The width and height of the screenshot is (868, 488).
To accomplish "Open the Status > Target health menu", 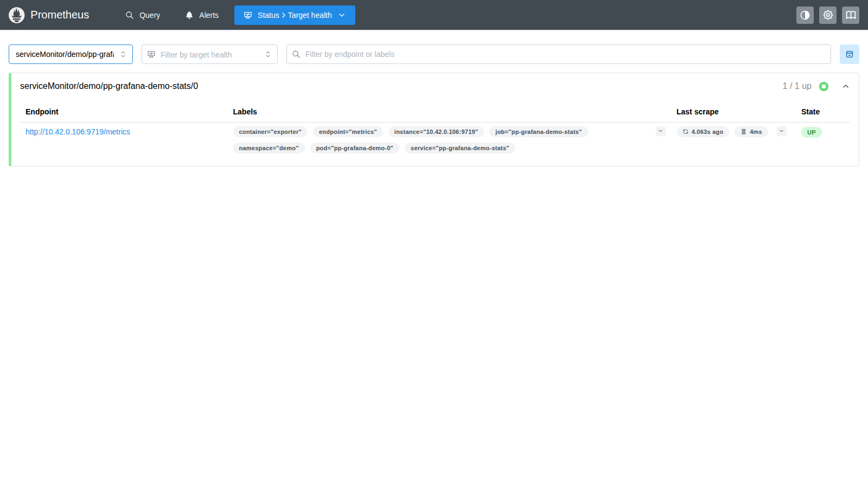I will 295,15.
